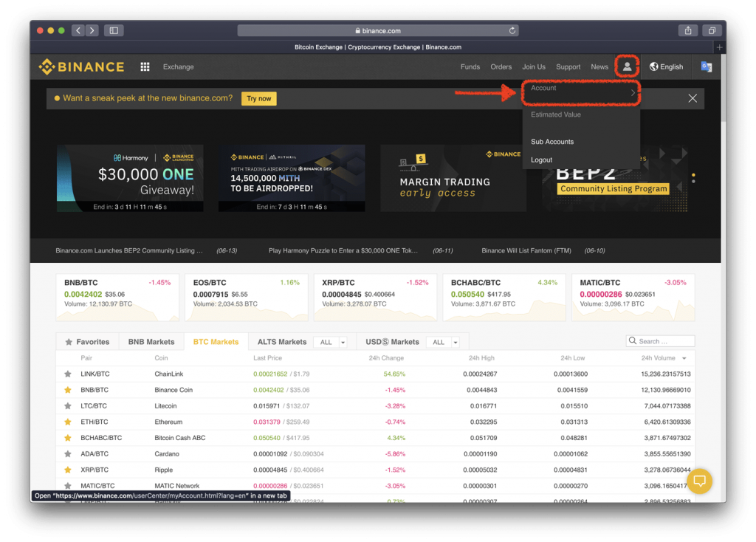Open Binance Will List Fantom announcement
This screenshot has height=542, width=756.
point(526,251)
